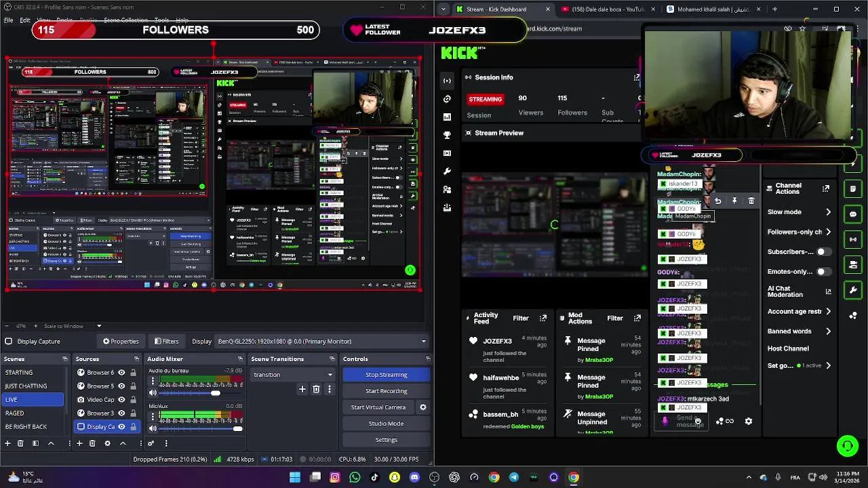This screenshot has width=868, height=488.
Task: Open Discord from the taskbar
Action: (x=414, y=477)
